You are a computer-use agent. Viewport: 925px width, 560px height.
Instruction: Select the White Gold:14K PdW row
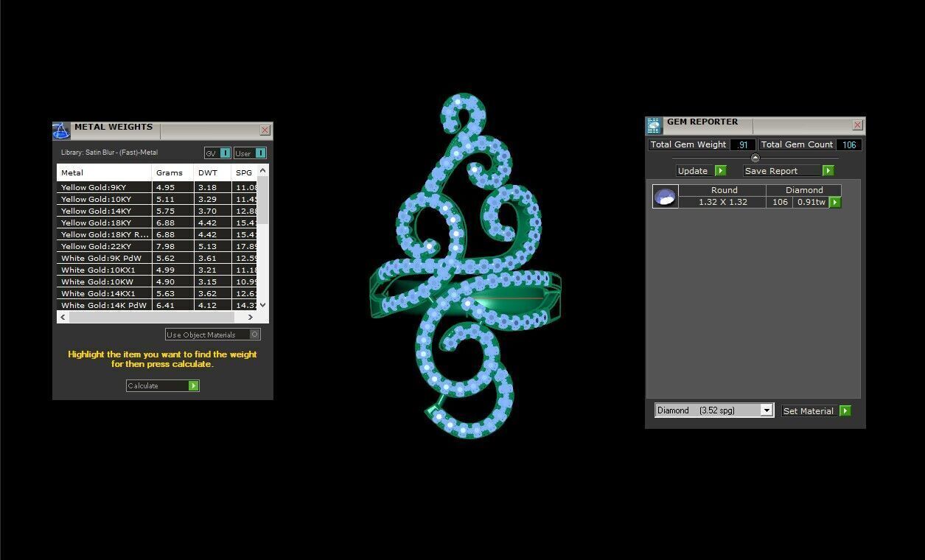point(157,305)
